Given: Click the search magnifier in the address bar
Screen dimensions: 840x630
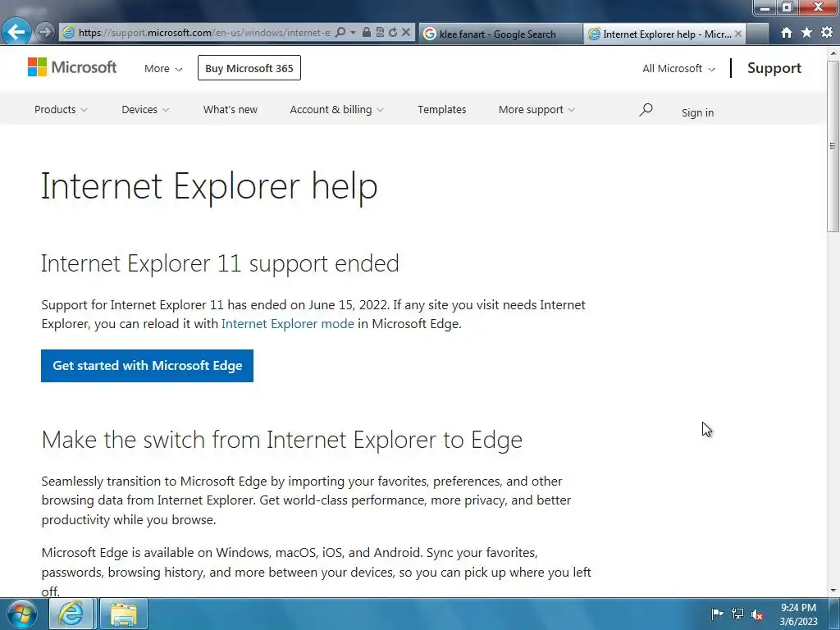Looking at the screenshot, I should 340,32.
